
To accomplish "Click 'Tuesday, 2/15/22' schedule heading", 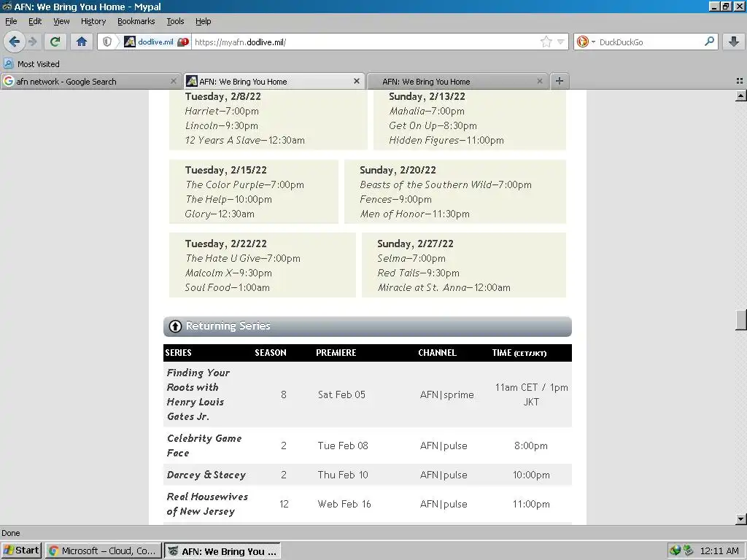I will coord(226,170).
